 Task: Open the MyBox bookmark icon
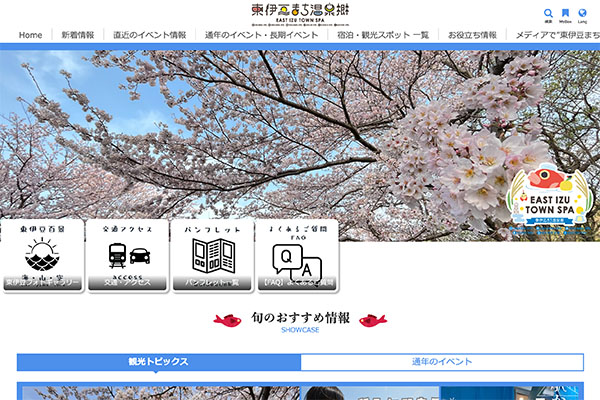565,13
